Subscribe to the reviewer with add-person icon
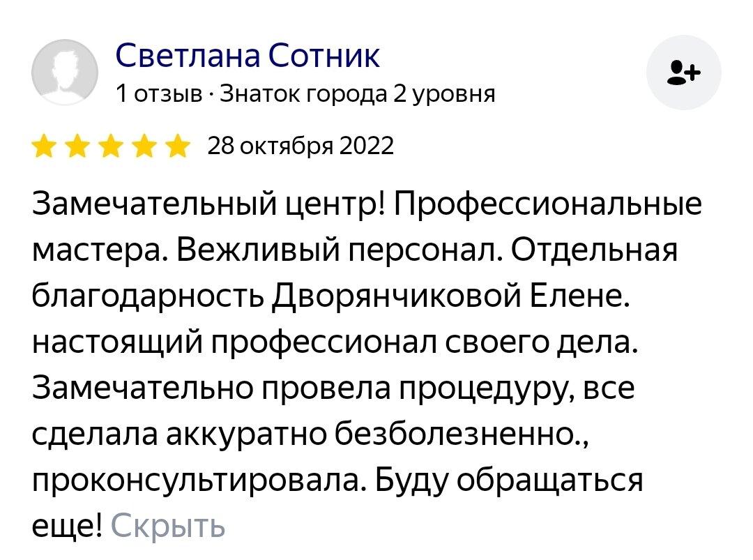This screenshot has width=753, height=560. point(684,73)
